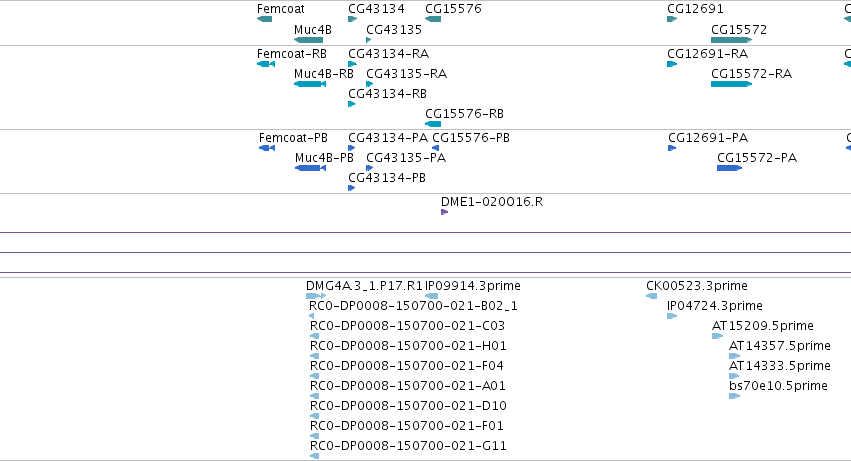This screenshot has width=851, height=461.
Task: Click the CG12691-RA transcript arrow
Action: click(x=672, y=64)
